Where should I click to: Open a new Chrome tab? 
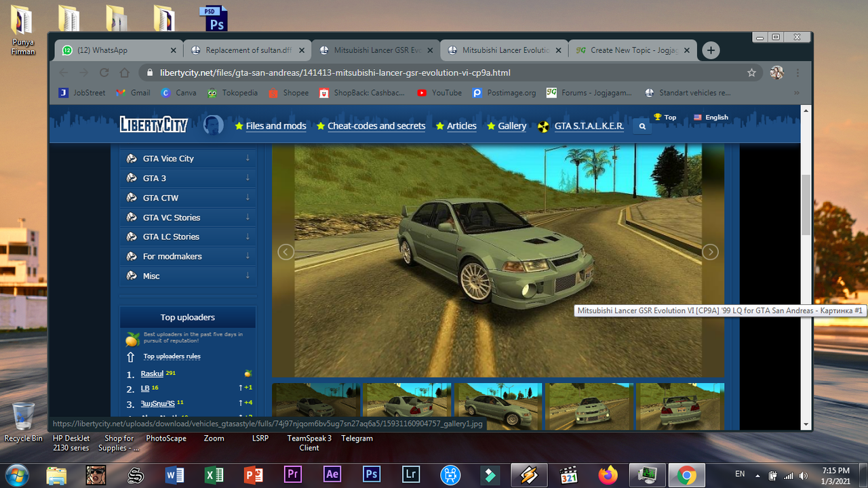[x=711, y=50]
